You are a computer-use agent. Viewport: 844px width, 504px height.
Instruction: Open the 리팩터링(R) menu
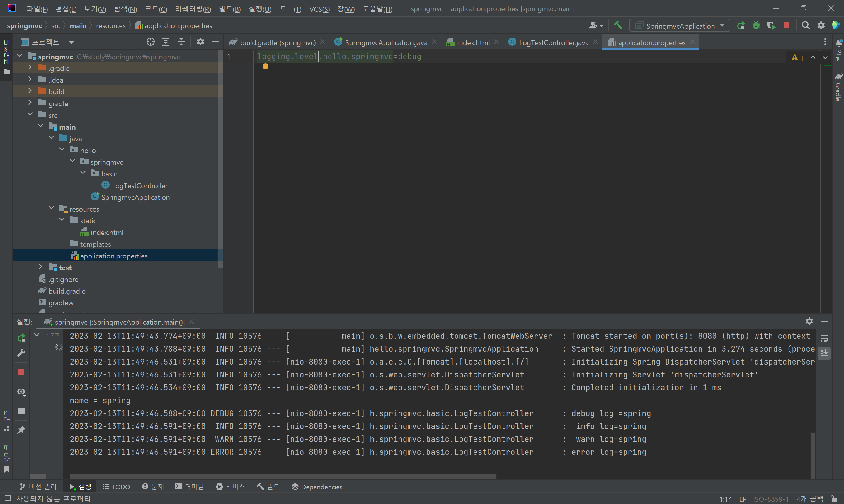tap(193, 9)
